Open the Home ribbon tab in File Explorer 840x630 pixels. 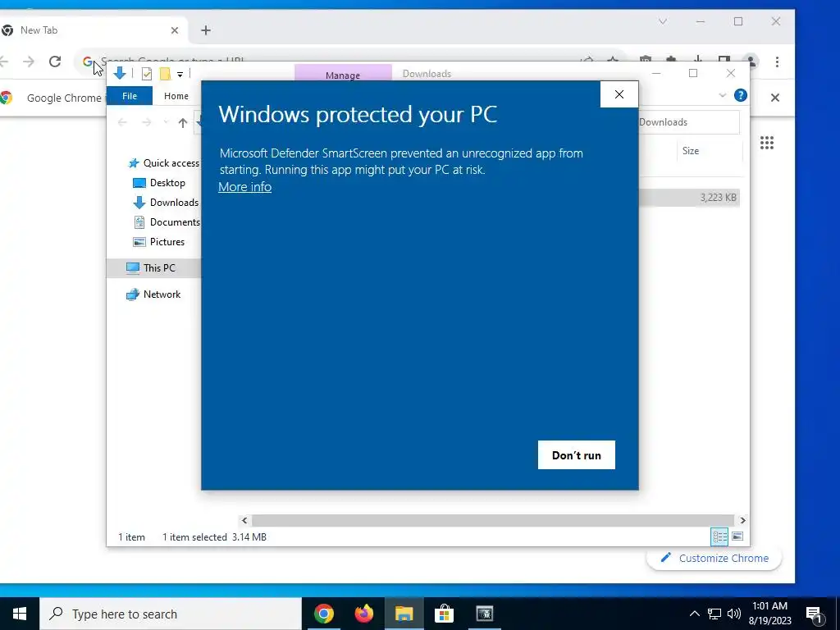176,96
